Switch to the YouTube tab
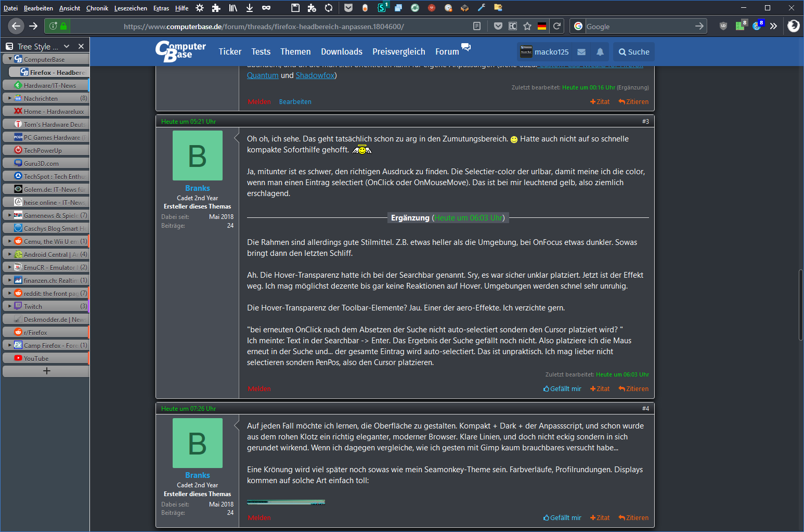 click(46, 358)
